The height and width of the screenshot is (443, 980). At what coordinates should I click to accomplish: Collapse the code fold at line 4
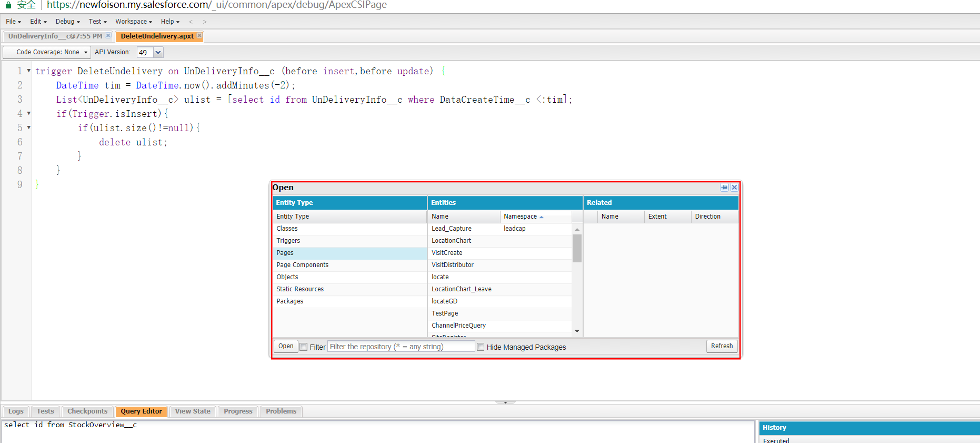[29, 113]
